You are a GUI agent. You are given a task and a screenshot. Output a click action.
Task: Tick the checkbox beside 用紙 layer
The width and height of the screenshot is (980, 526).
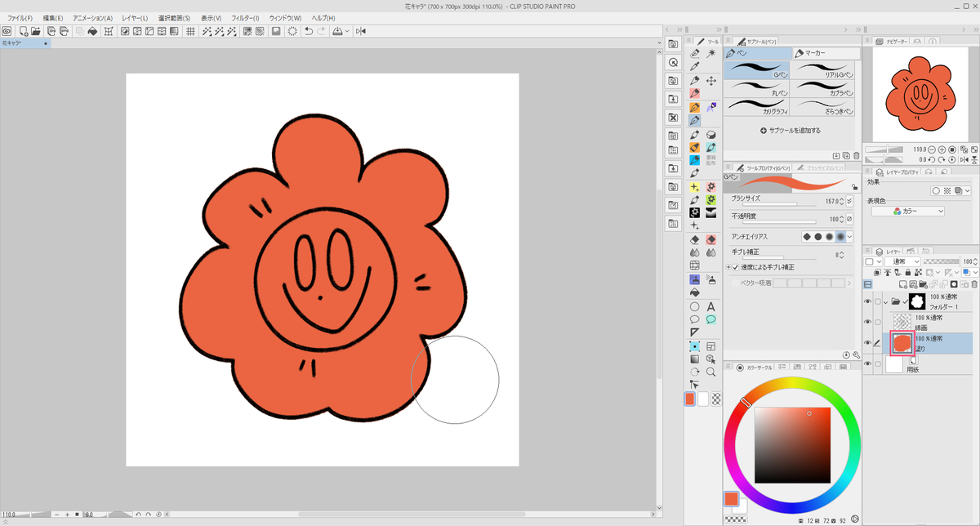878,365
